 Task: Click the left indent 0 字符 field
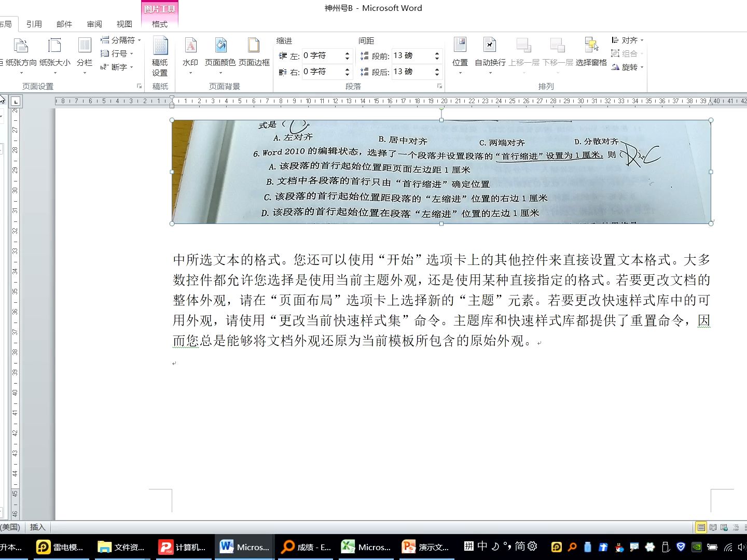pyautogui.click(x=322, y=55)
